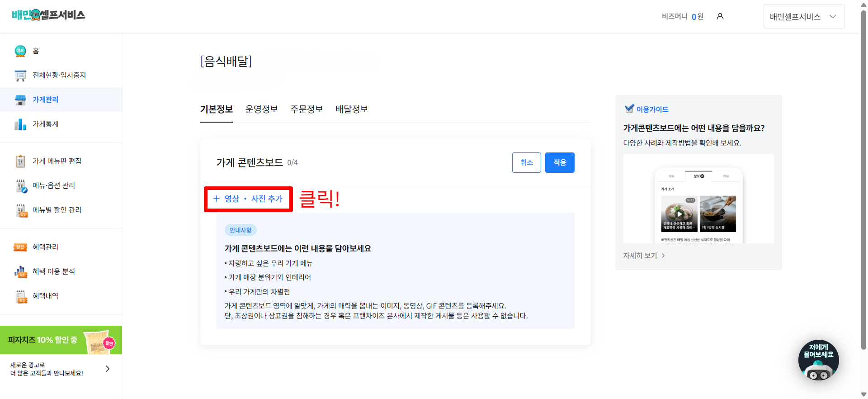The height and width of the screenshot is (399, 868).
Task: Open 전체현황·임시중지 menu label
Action: 59,75
